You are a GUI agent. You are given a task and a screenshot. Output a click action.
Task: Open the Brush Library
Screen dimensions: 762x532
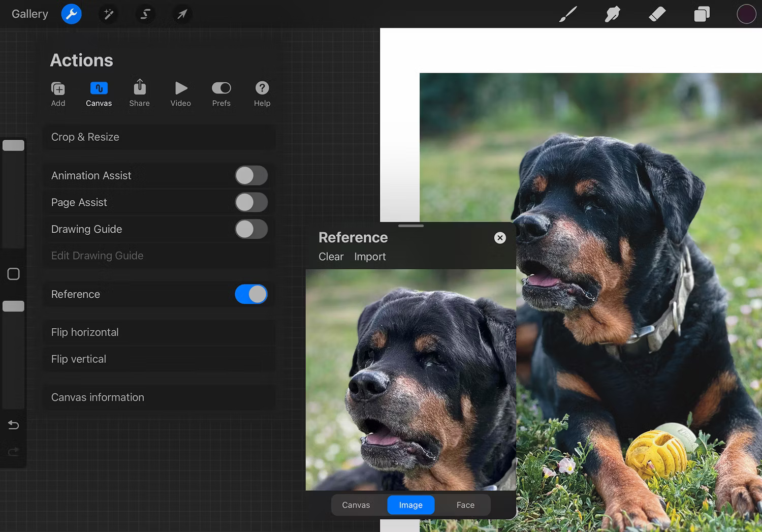click(567, 14)
